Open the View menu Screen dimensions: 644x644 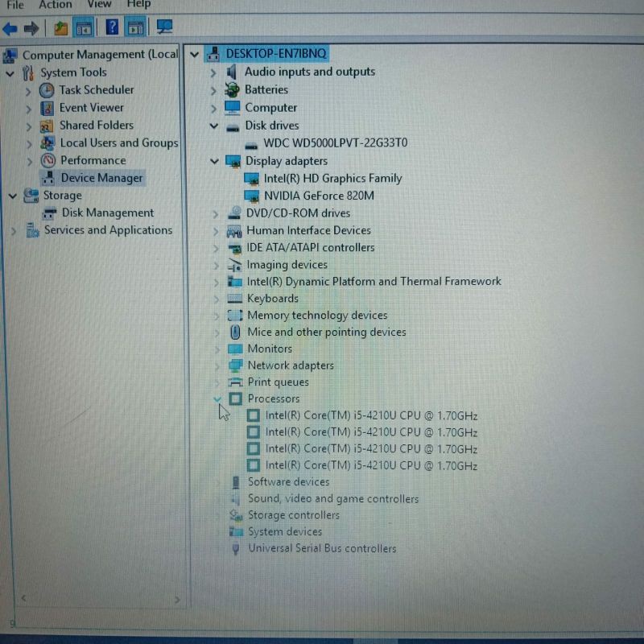pos(99,5)
